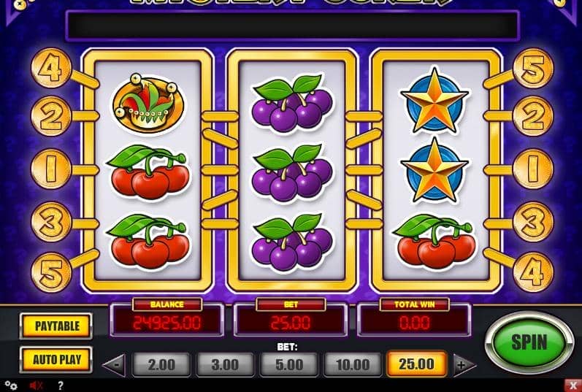This screenshot has height=392, width=582.
Task: Click the left payline 1 coin
Action: (x=50, y=169)
